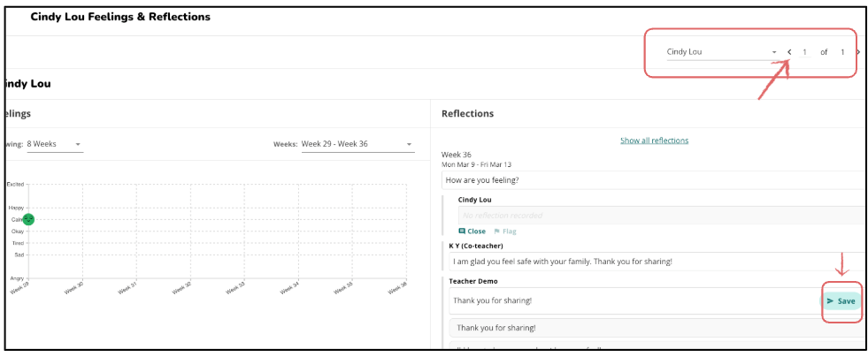Click the Tired axis label
This screenshot has height=357, width=868.
pyautogui.click(x=18, y=243)
